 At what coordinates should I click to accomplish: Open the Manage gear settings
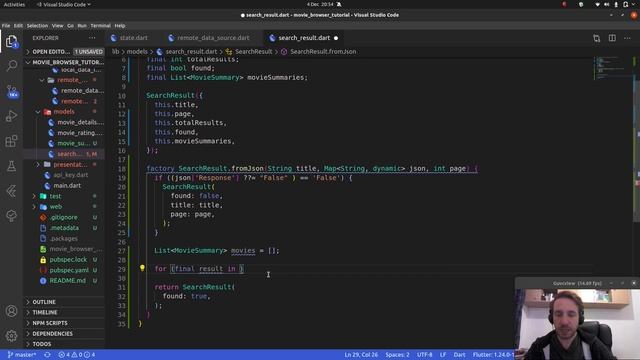coord(11,336)
